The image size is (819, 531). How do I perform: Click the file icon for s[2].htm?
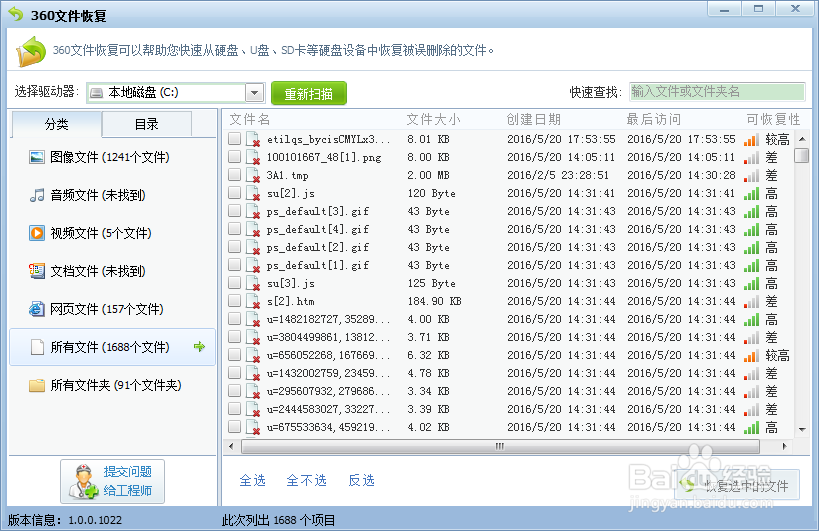[253, 302]
